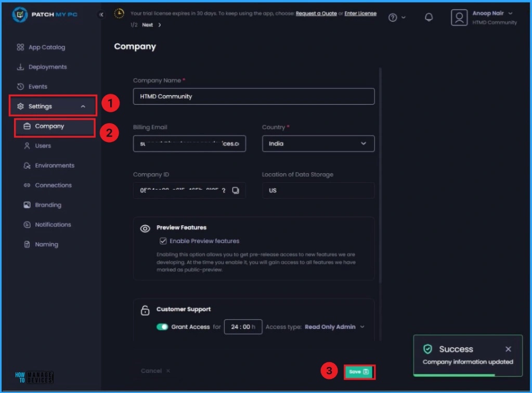Follow the Request a Quote link
Viewport: 532px width, 393px height.
[x=316, y=14]
